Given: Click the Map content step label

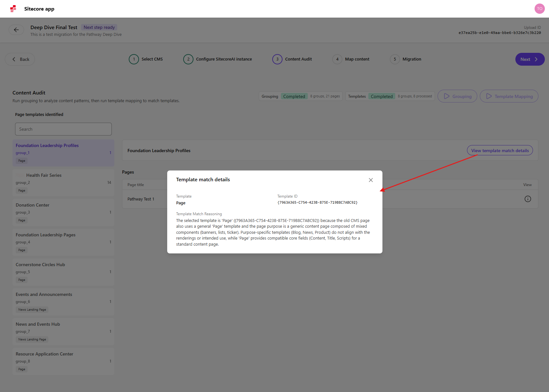Looking at the screenshot, I should pyautogui.click(x=357, y=59).
